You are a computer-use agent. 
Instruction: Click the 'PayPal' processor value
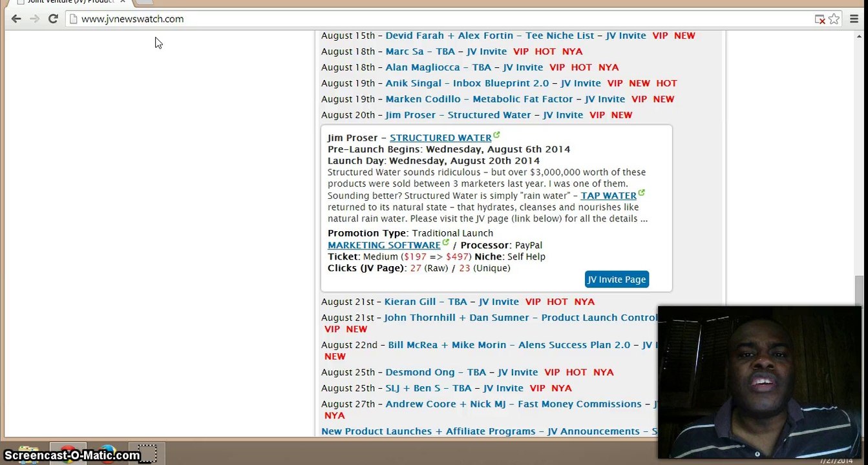tap(529, 245)
